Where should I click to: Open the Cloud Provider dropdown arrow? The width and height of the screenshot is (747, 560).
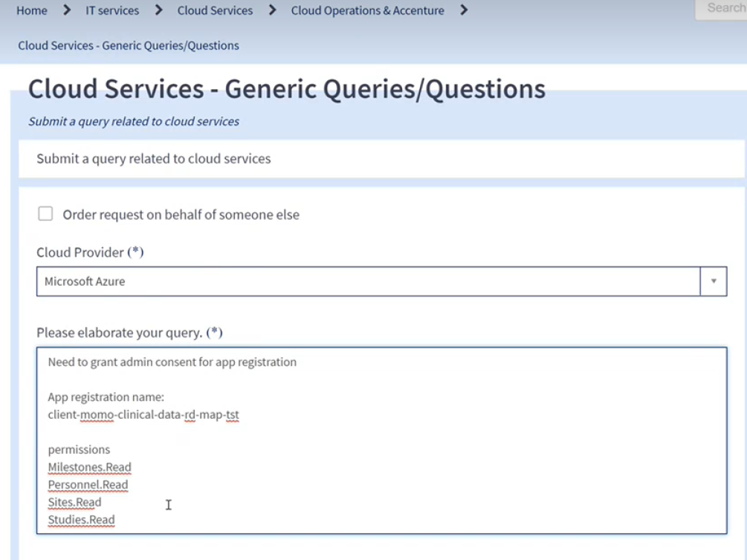click(713, 281)
